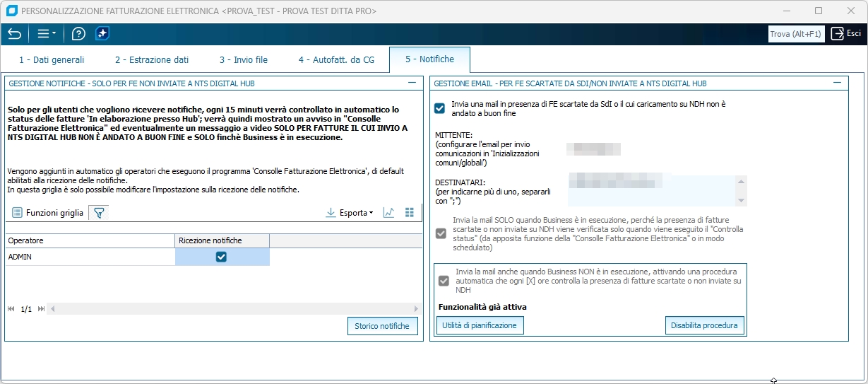
Task: Click the Esci exit button
Action: coord(845,33)
